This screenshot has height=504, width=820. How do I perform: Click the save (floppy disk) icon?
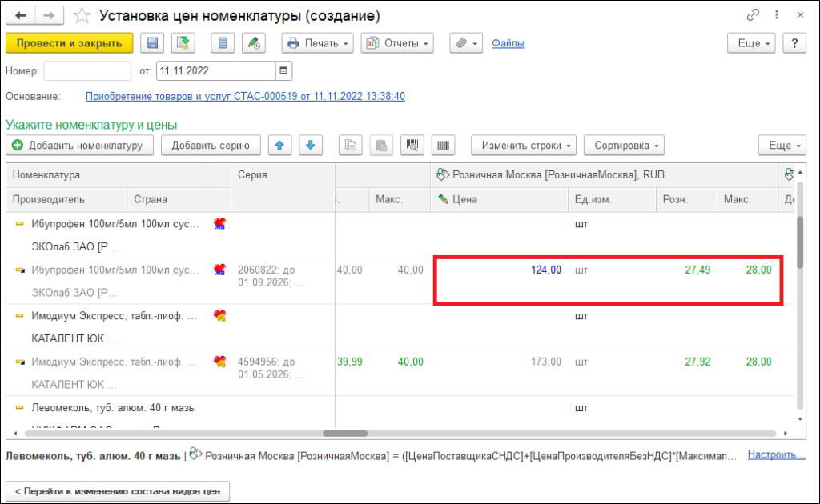(x=152, y=43)
